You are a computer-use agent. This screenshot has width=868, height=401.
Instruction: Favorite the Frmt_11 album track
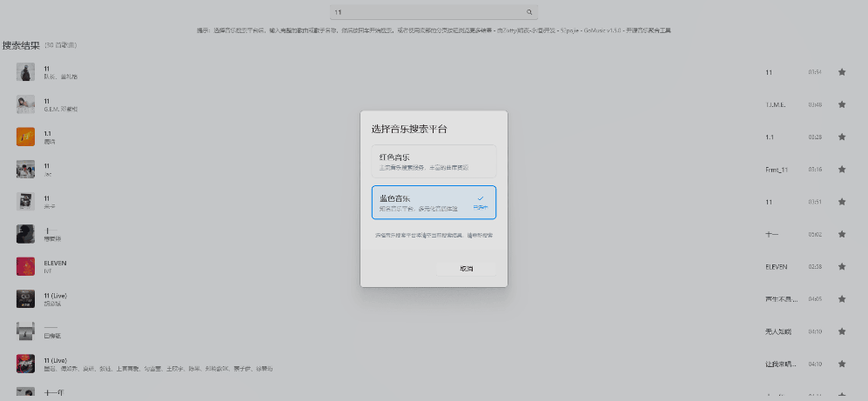pos(842,170)
